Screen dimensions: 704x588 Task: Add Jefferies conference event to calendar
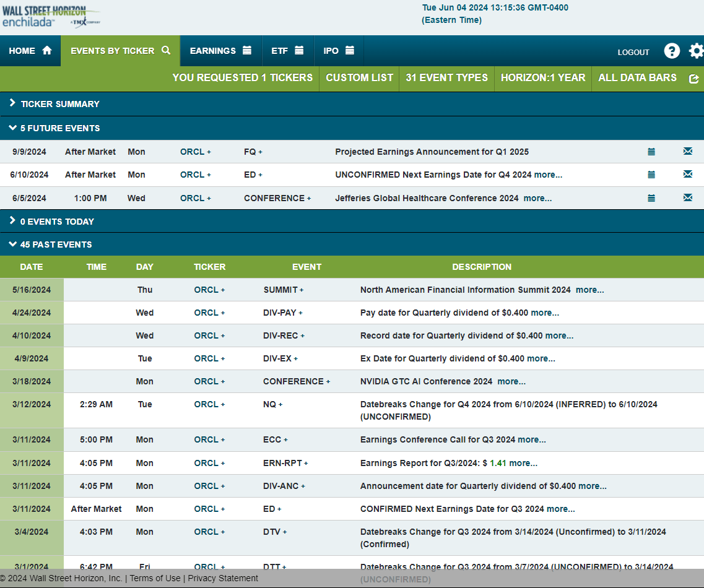pos(651,198)
